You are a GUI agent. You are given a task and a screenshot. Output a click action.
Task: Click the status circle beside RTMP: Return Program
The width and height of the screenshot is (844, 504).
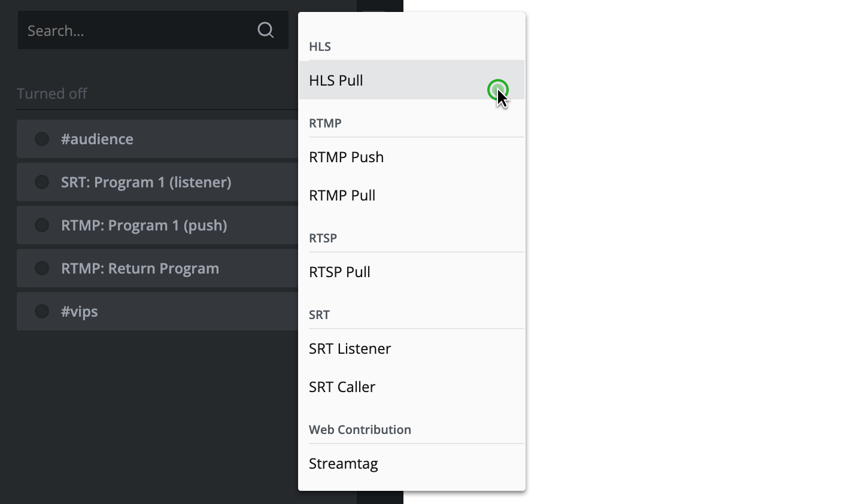click(x=41, y=268)
